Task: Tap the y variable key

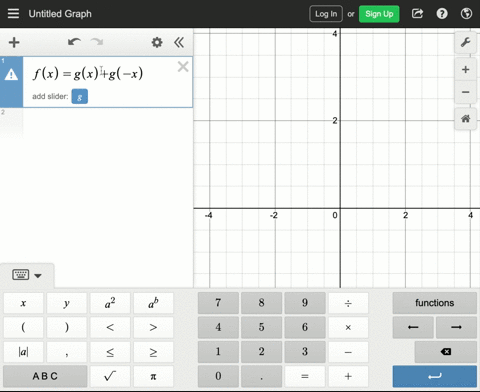Action: (x=67, y=303)
